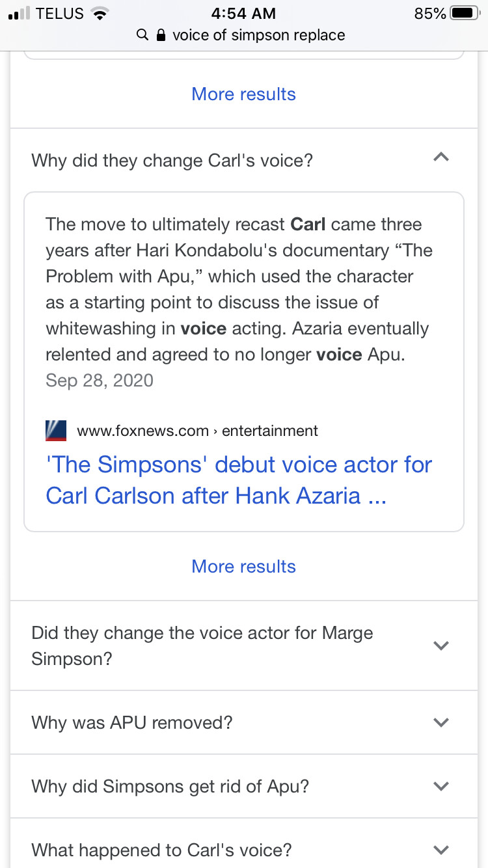Tap the search magnifier icon in address bar
Screen dimensions: 488x868
(142, 35)
